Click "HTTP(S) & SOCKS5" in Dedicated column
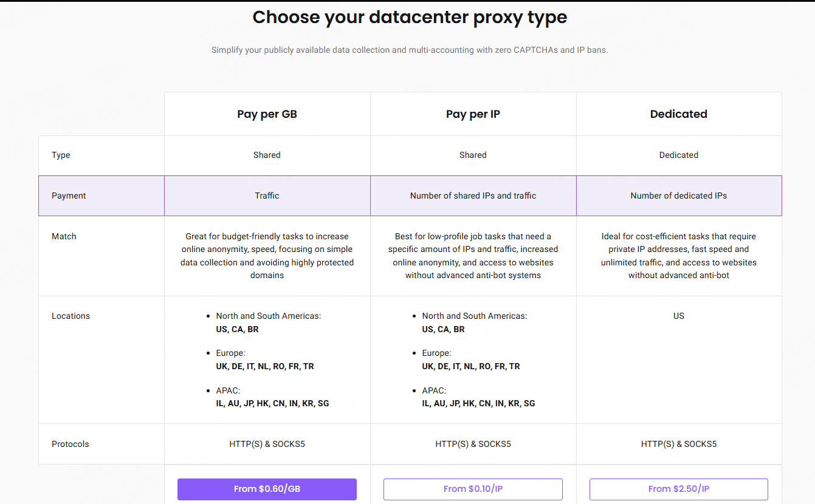 pyautogui.click(x=678, y=444)
